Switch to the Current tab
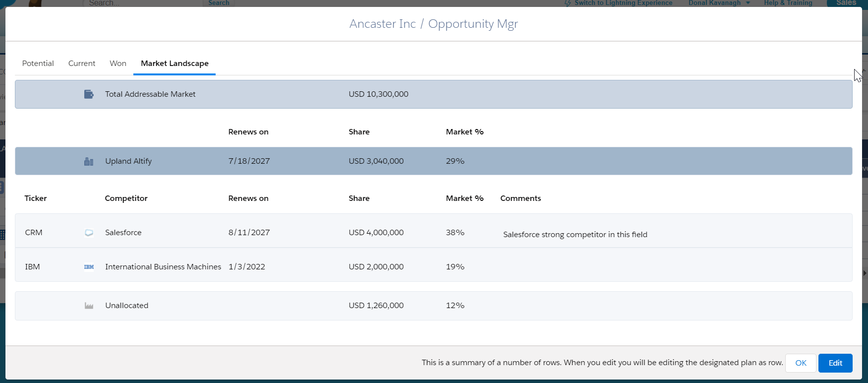The height and width of the screenshot is (383, 868). tap(82, 64)
